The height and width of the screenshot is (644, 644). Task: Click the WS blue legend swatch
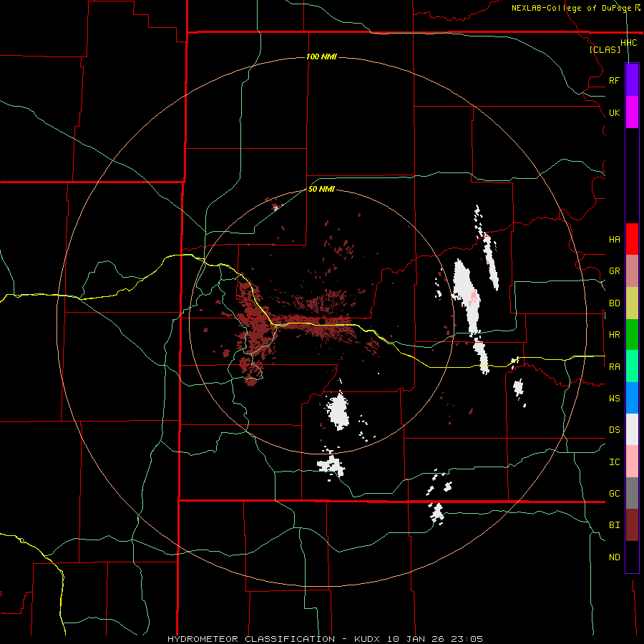click(x=632, y=398)
